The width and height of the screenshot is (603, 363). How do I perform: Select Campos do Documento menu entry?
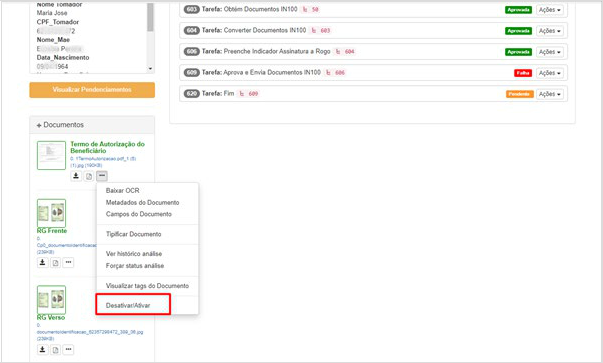pos(139,214)
